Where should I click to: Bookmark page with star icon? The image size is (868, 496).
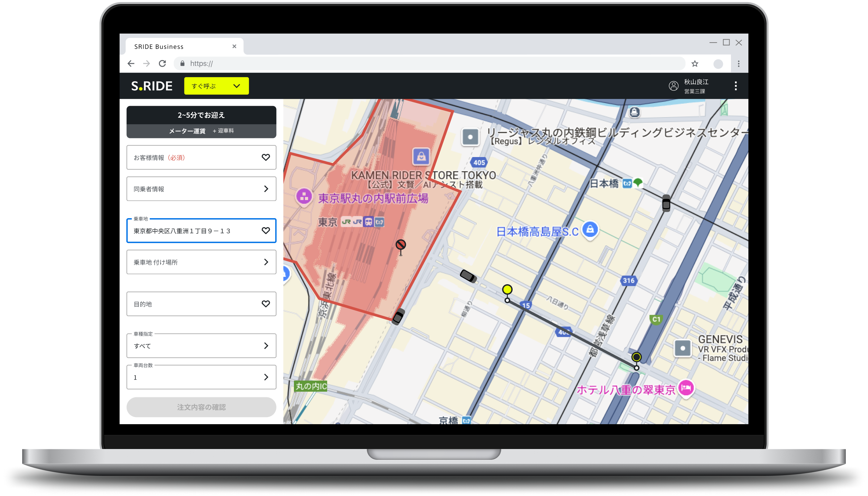click(695, 64)
